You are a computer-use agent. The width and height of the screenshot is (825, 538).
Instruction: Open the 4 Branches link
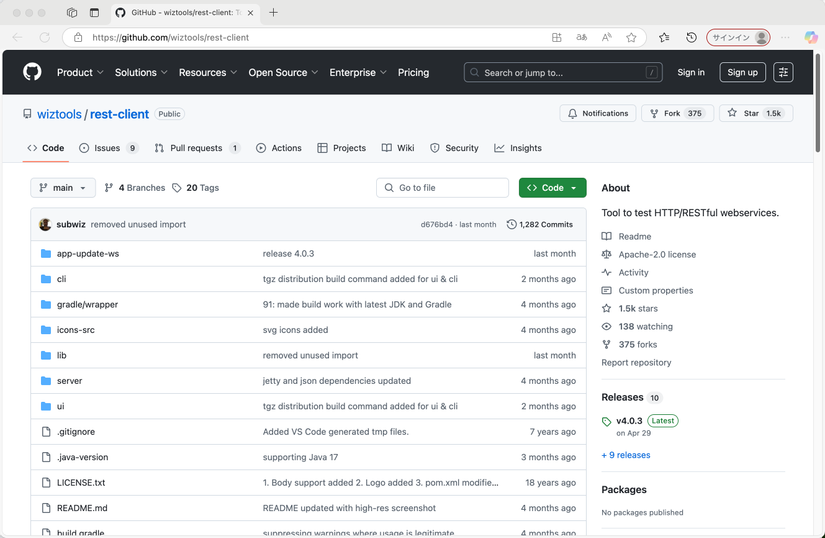pos(135,188)
